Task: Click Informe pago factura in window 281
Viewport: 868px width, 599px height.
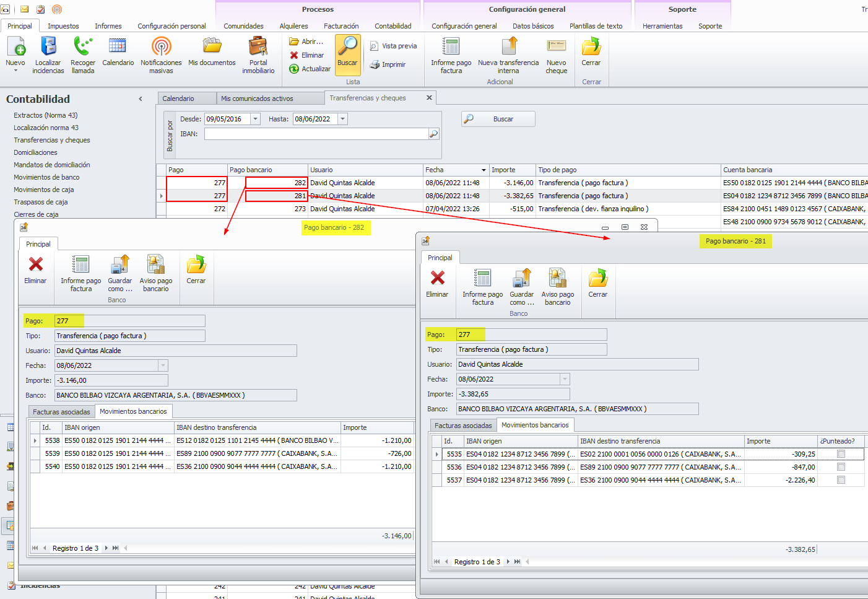Action: [x=483, y=287]
